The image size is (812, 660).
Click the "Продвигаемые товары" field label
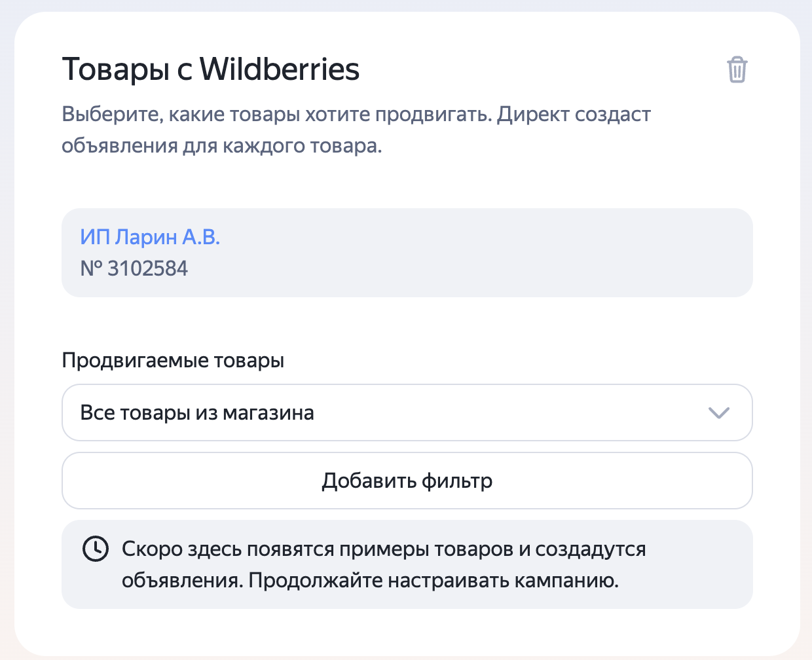173,361
